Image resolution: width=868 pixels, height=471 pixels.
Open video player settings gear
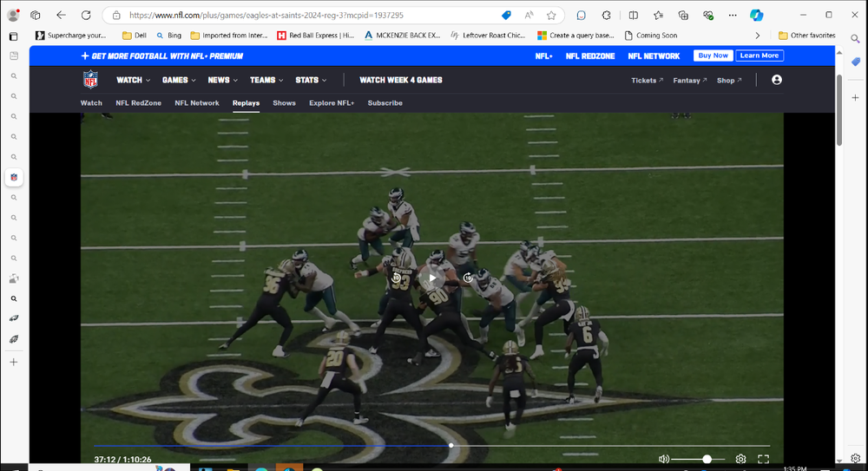tap(740, 459)
